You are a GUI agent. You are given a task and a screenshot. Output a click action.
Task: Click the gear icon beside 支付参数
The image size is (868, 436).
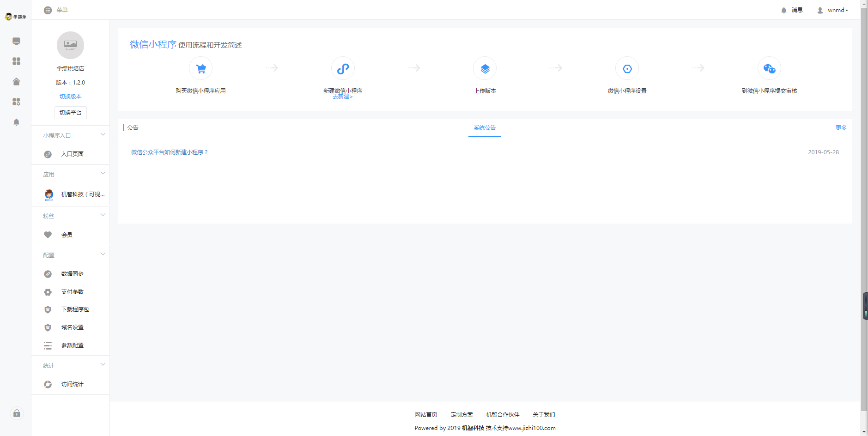pos(48,292)
